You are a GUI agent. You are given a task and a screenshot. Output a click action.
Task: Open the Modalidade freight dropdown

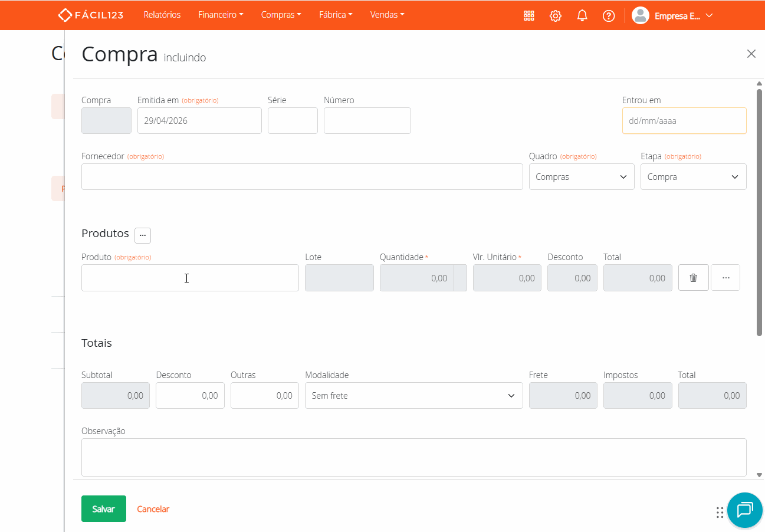(x=414, y=396)
